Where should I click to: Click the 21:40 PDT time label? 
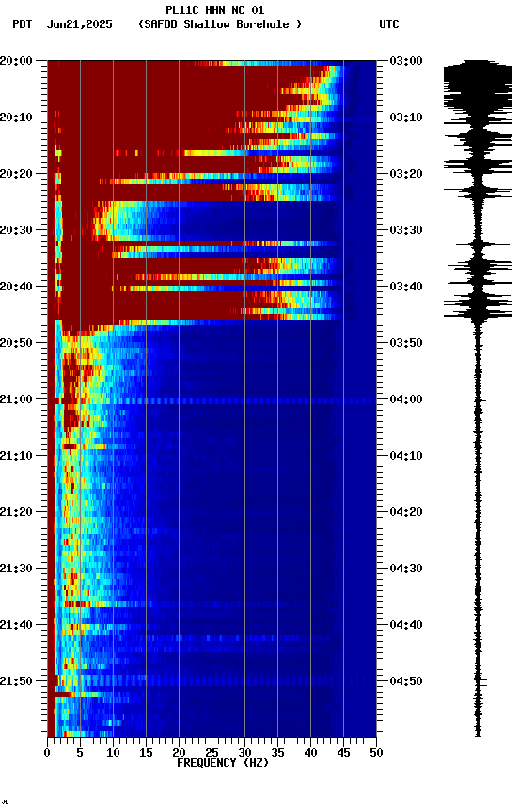[x=16, y=625]
